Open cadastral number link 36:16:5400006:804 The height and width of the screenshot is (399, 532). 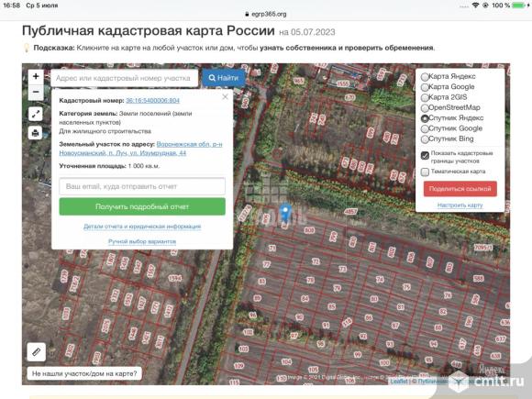(152, 100)
